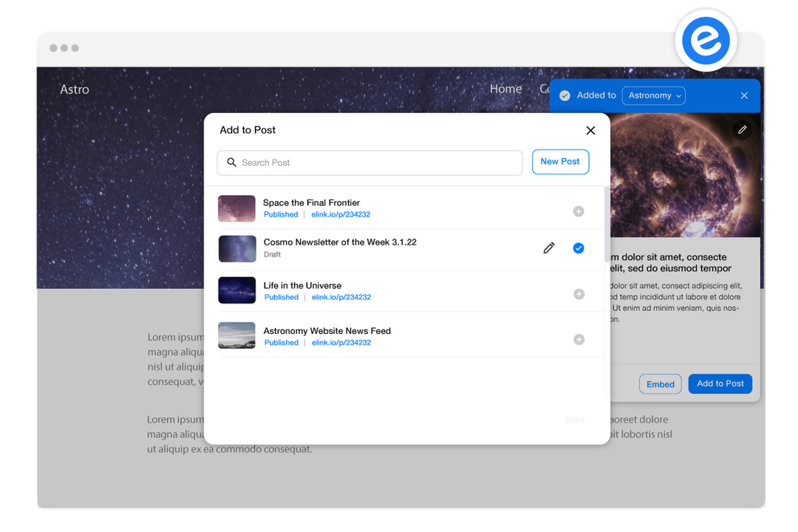Click the checkmark in the Added to banner
798x532 pixels.
pyautogui.click(x=565, y=95)
